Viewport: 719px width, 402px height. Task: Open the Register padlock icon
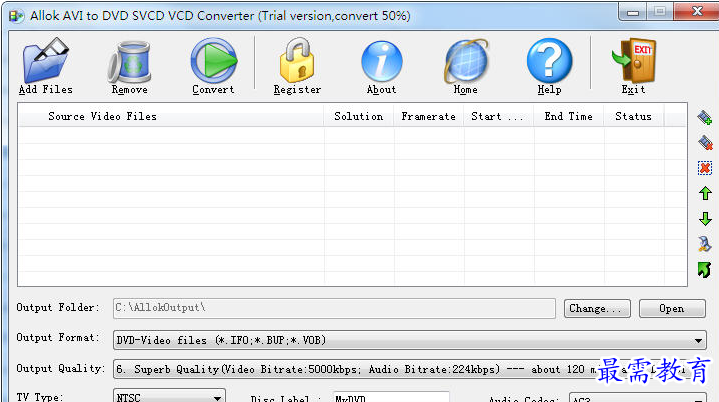click(x=297, y=61)
